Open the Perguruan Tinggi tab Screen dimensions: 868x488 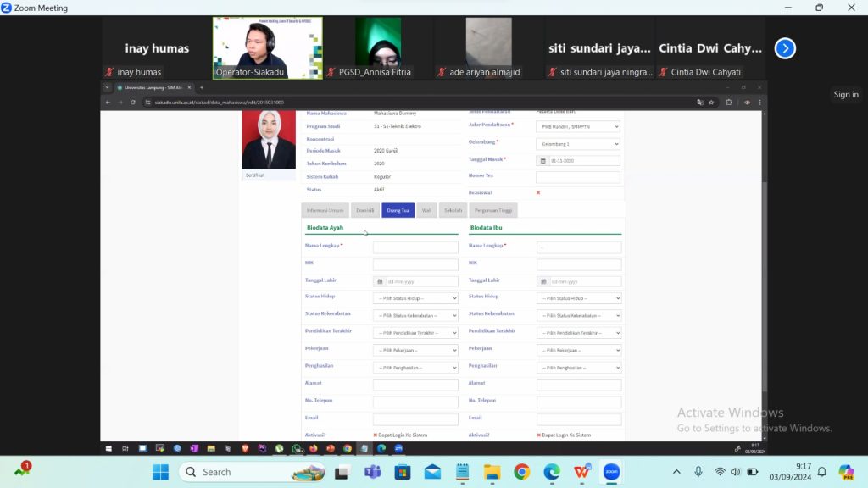tap(492, 210)
